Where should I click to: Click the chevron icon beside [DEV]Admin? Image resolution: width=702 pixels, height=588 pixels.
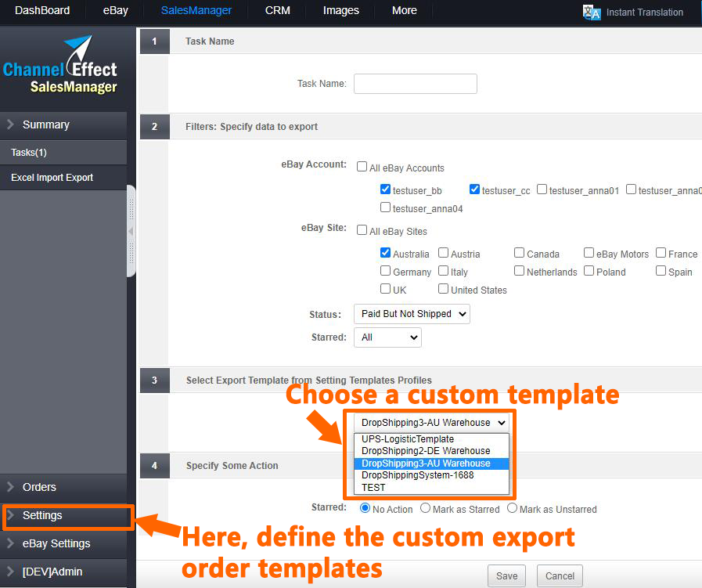11,572
